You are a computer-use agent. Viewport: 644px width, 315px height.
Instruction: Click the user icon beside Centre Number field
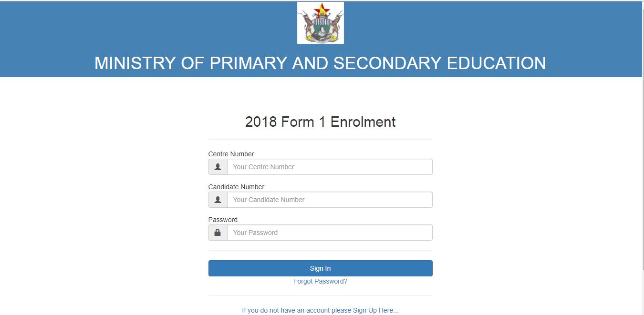pyautogui.click(x=218, y=167)
